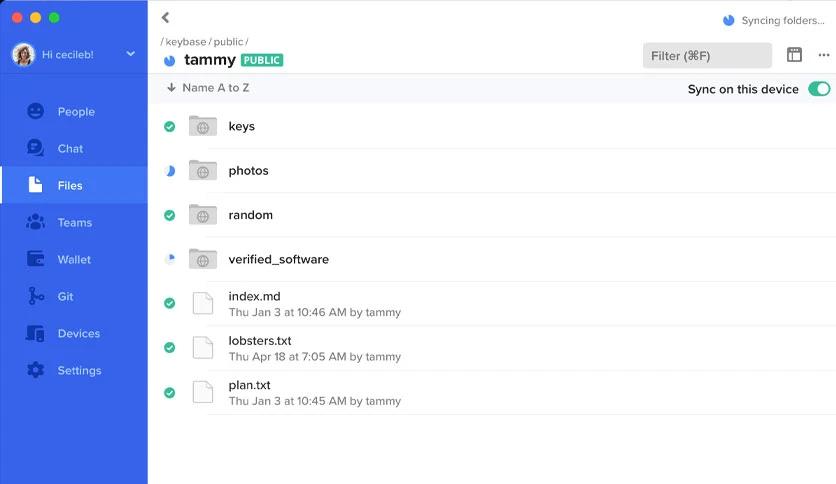This screenshot has height=484, width=836.
Task: Click the photos folder icon
Action: pos(203,170)
